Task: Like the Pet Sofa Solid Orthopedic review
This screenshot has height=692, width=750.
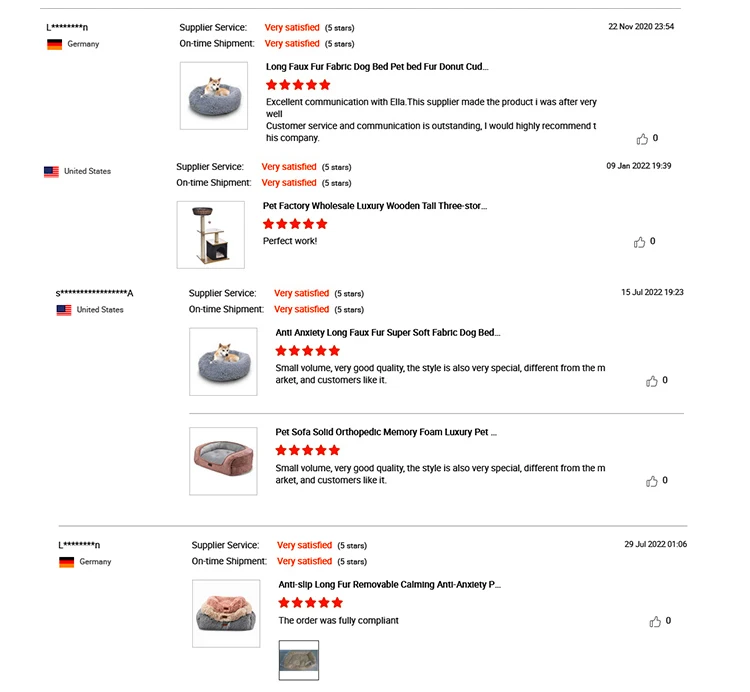Action: pyautogui.click(x=652, y=481)
